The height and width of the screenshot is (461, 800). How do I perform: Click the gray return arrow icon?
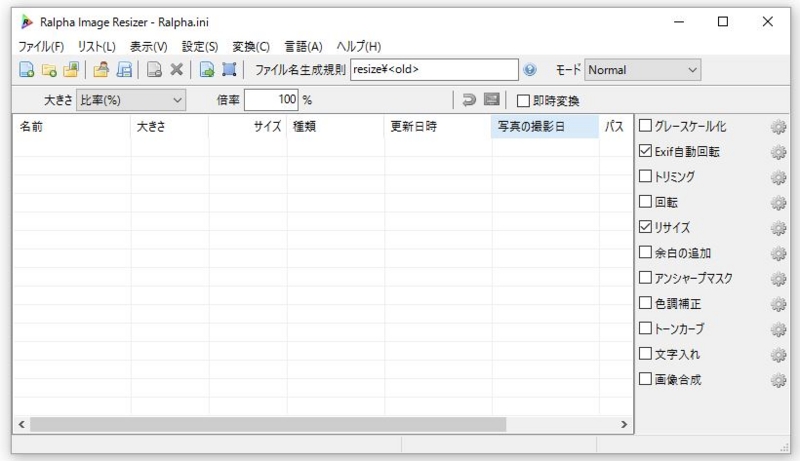[468, 99]
